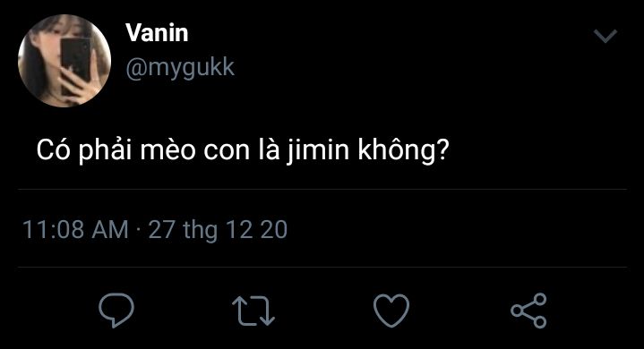Open the @mygukk handle link

point(180,68)
